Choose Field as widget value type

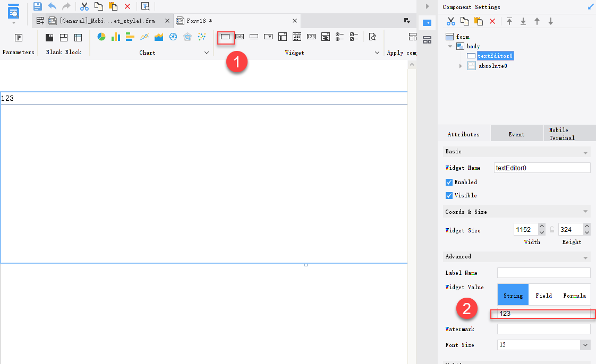click(544, 296)
